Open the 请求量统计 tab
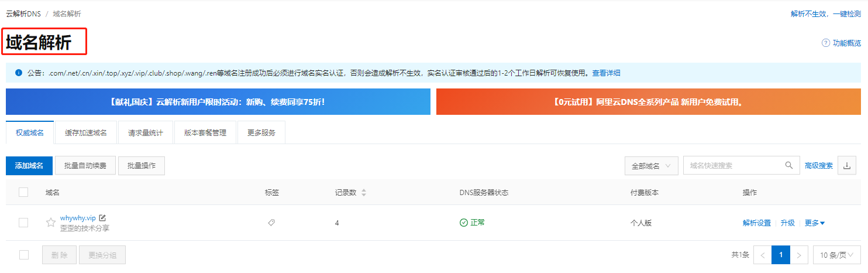868x273 pixels. click(146, 132)
